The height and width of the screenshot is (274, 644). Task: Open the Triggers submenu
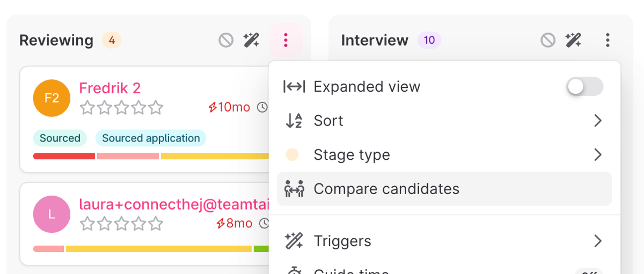click(x=444, y=241)
